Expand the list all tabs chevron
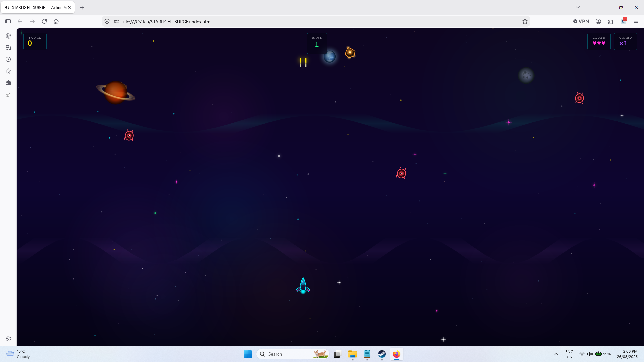The width and height of the screenshot is (644, 362). 578,7
